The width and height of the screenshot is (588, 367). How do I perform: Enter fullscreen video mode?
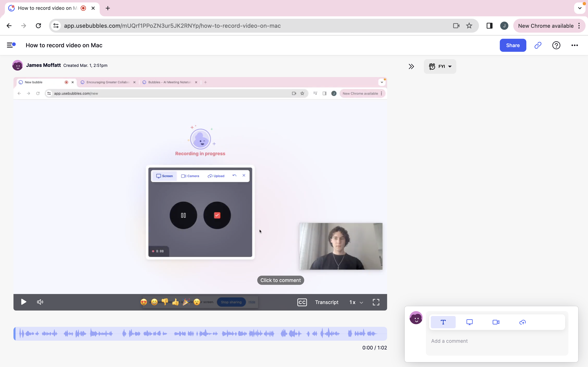376,302
